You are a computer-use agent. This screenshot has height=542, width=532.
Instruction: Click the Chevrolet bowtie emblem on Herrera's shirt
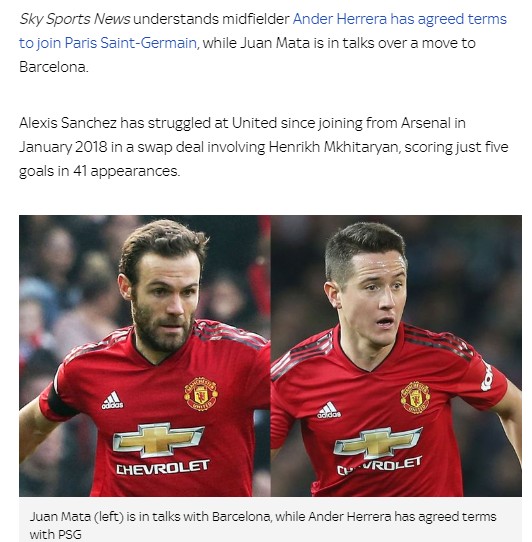pos(377,443)
